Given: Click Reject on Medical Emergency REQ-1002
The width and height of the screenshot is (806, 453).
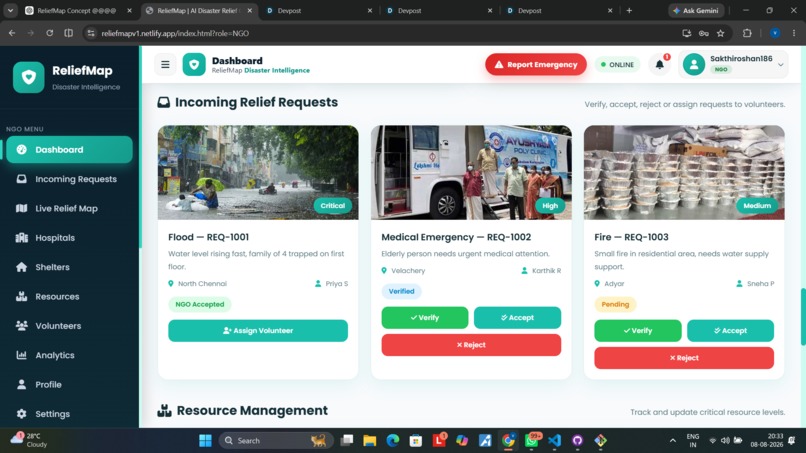Looking at the screenshot, I should [471, 345].
